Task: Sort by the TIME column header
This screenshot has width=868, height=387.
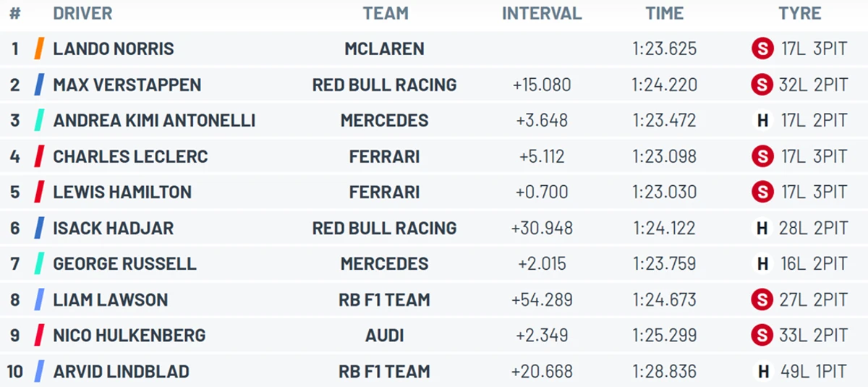Action: point(665,14)
